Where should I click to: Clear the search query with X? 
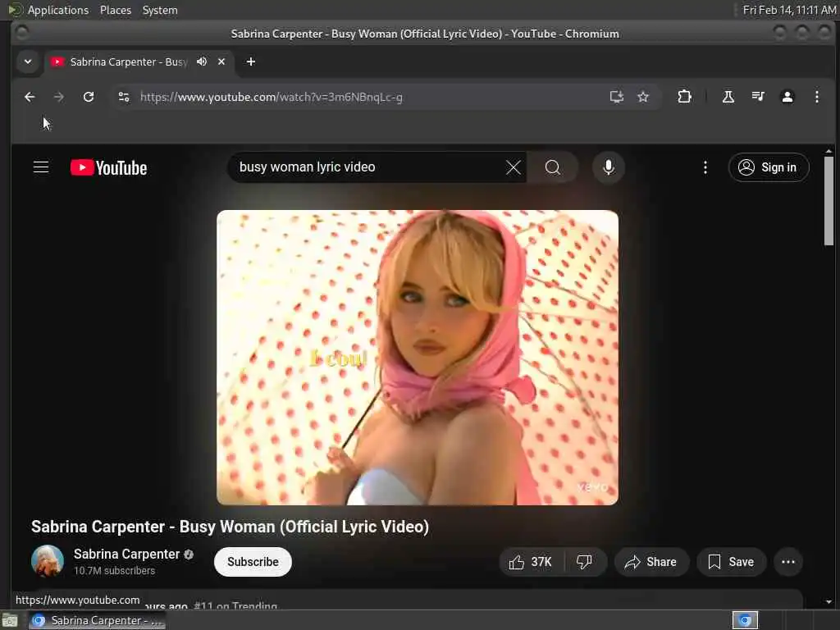click(514, 167)
